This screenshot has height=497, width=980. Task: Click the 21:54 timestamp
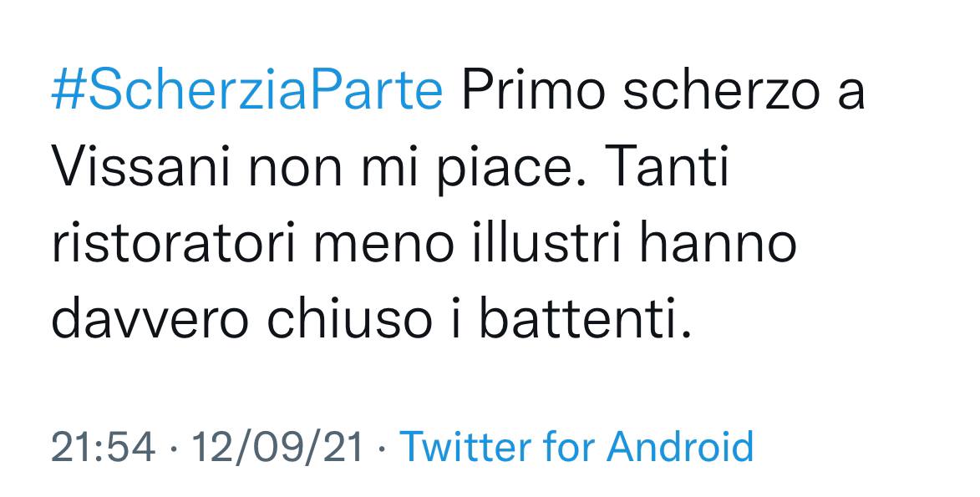pos(103,447)
